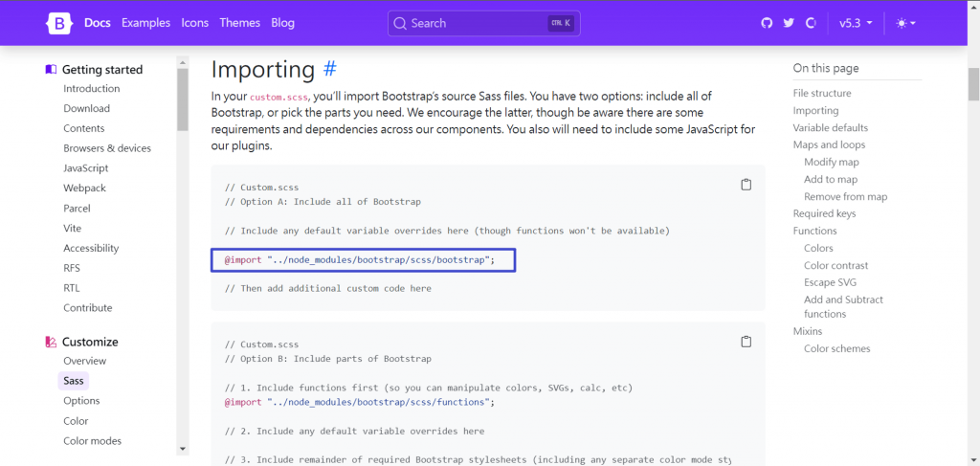980x466 pixels.
Task: Open the Docs nav item
Action: point(98,23)
